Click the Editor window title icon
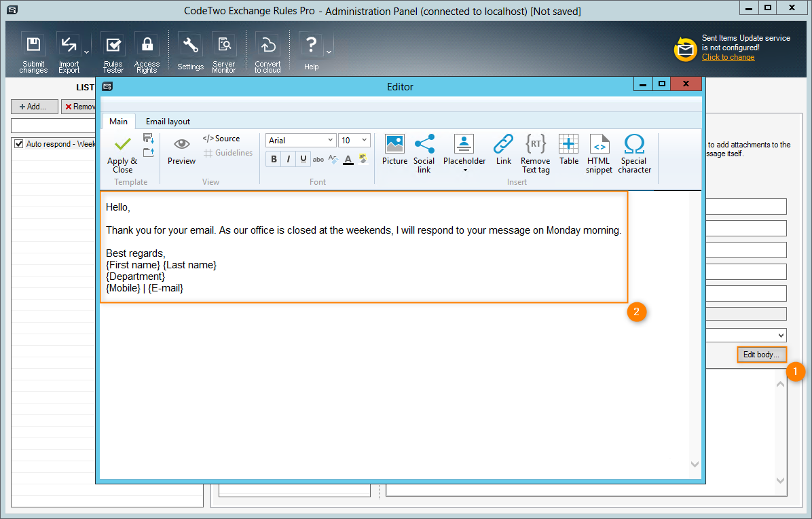Image resolution: width=812 pixels, height=519 pixels. coord(107,86)
